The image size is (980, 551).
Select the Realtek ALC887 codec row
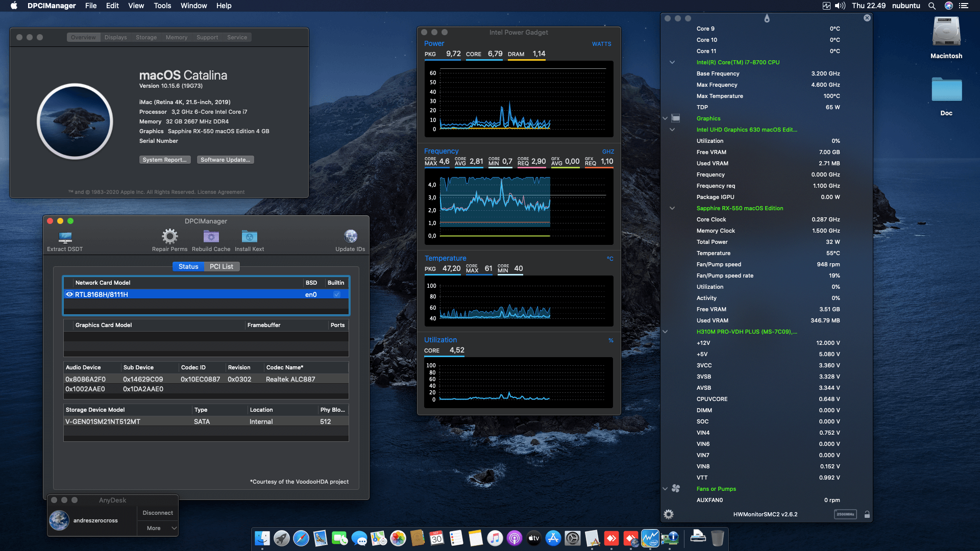(x=206, y=379)
